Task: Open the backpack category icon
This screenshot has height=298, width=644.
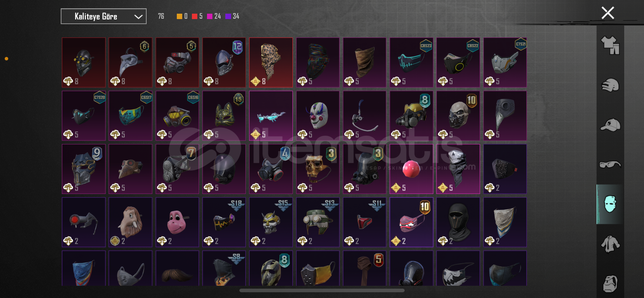Action: pos(610,284)
